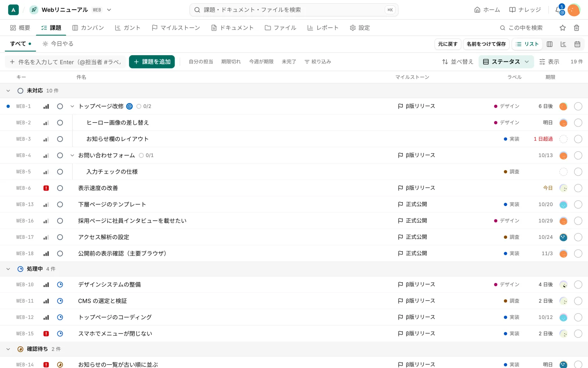Open the カンバン tab
Viewport: 588px width, 368px height.
pos(88,28)
